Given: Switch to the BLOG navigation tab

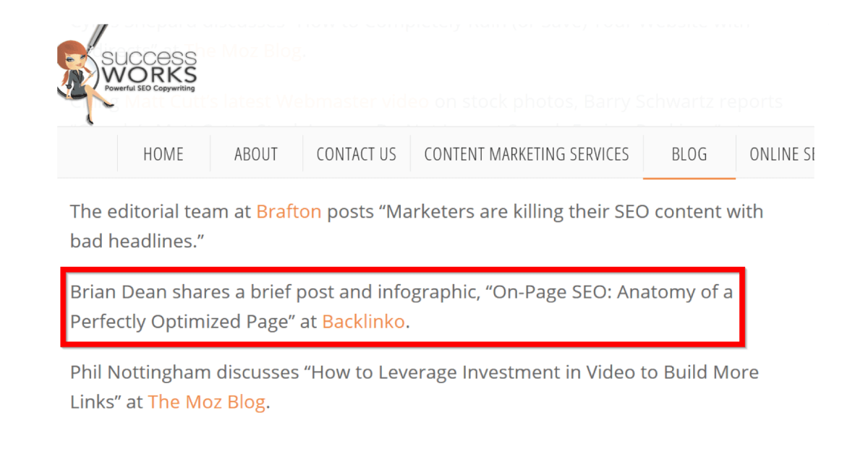Looking at the screenshot, I should click(689, 154).
